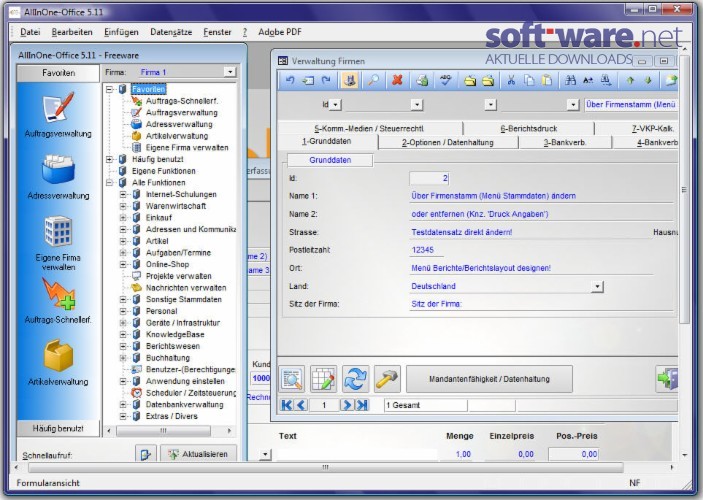Screen dimensions: 703x500
Task: Expand the Personal tree node
Action: pos(123,311)
